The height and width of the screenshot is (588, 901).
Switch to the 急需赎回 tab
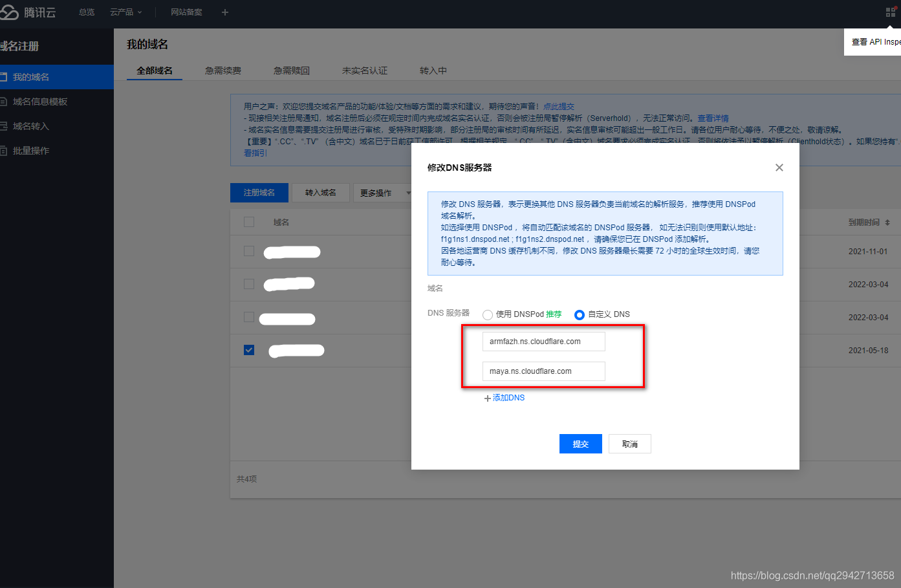click(x=292, y=71)
